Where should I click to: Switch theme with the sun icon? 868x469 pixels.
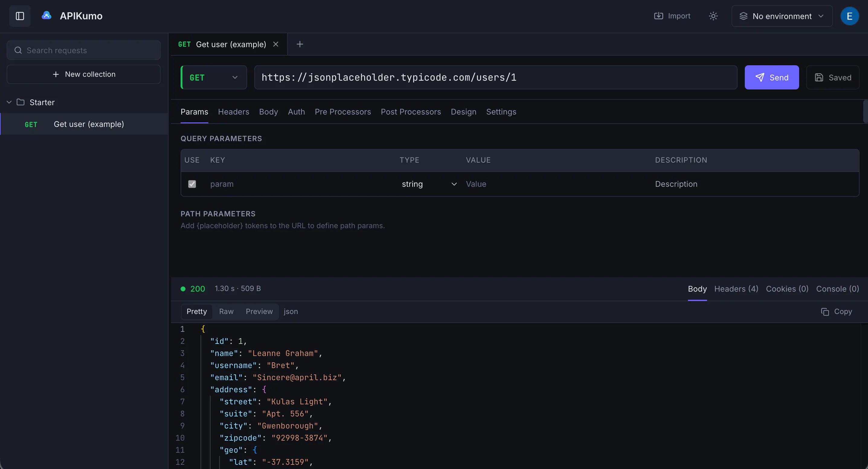pos(713,16)
